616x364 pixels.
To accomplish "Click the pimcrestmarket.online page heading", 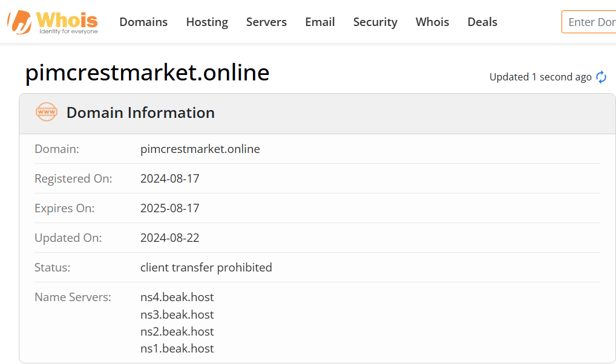I will 147,73.
